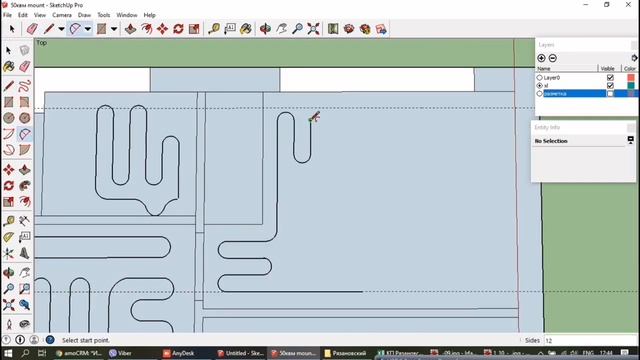Click the Sides value input field
The width and height of the screenshot is (640, 360).
coord(591,340)
